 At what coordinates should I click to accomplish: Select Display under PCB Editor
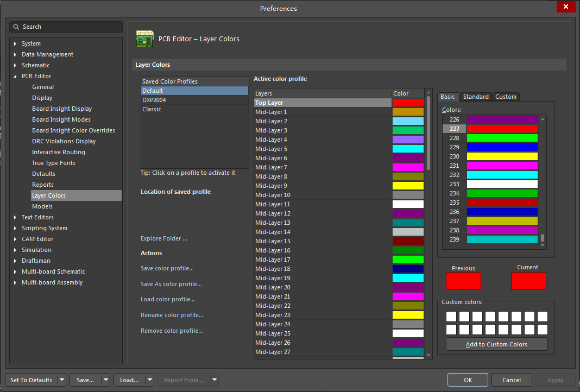point(42,98)
